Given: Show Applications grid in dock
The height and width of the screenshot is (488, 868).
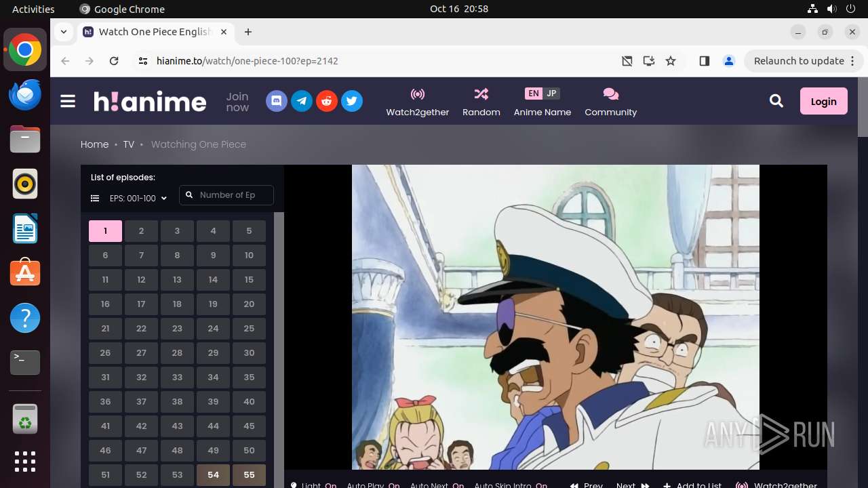Looking at the screenshot, I should coord(25,461).
